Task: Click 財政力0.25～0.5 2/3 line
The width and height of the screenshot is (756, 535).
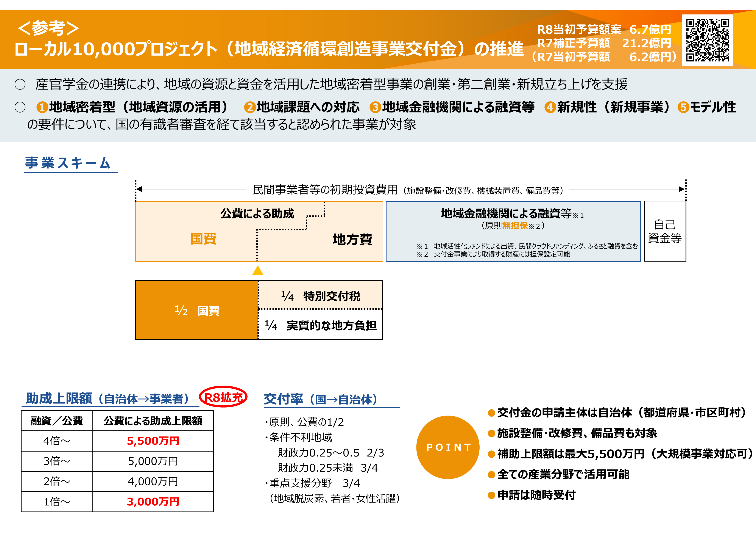Action: pyautogui.click(x=331, y=453)
